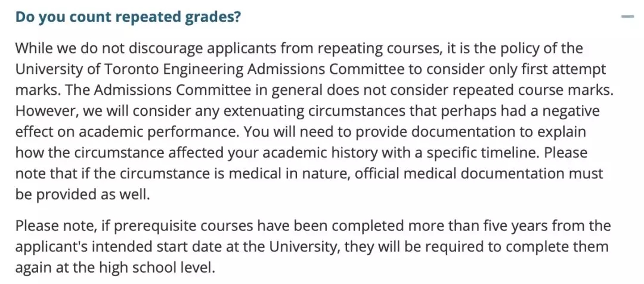Click the "Do you count repeated grades?" heading

point(128,17)
